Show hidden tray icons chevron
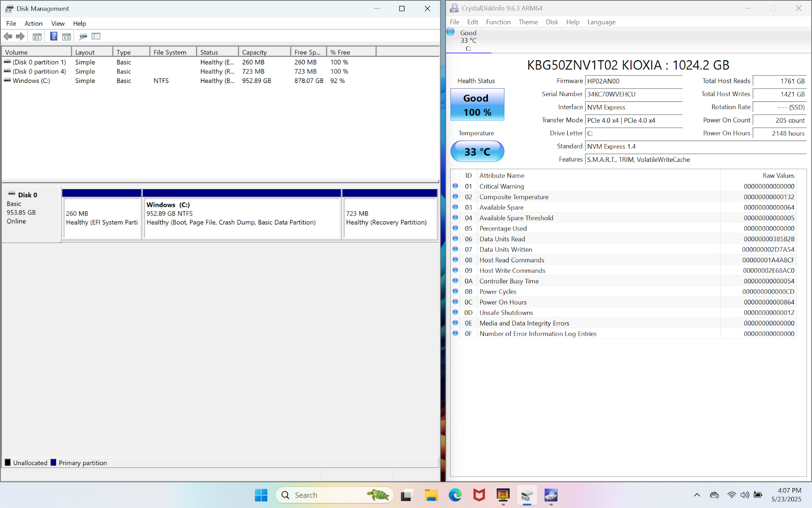This screenshot has width=812, height=508. tap(697, 495)
